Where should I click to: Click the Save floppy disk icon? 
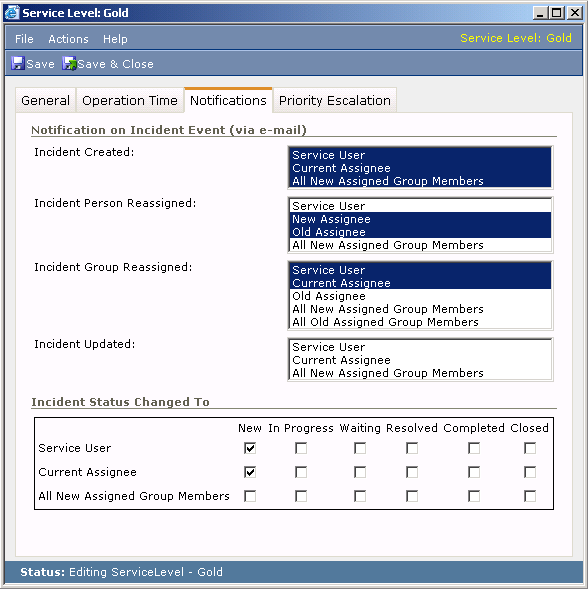[18, 63]
